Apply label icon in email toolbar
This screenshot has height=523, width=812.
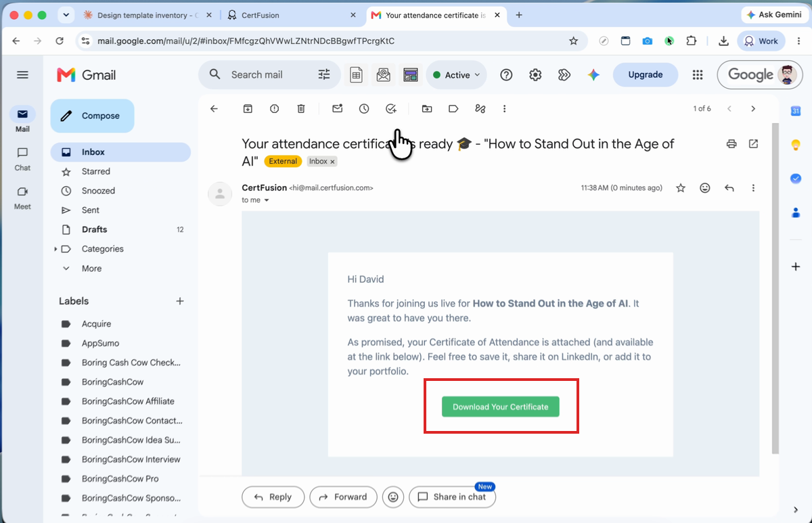click(x=453, y=109)
